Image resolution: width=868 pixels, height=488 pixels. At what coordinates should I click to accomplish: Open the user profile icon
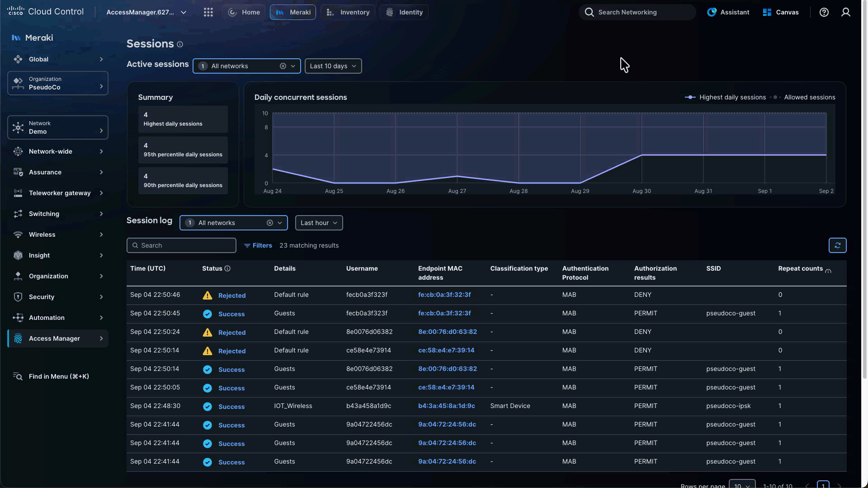coord(846,12)
